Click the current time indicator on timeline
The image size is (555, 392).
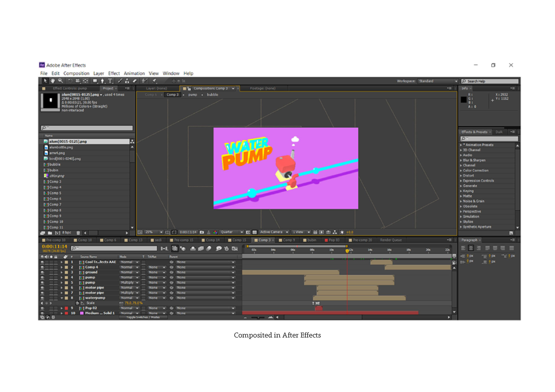pos(347,251)
